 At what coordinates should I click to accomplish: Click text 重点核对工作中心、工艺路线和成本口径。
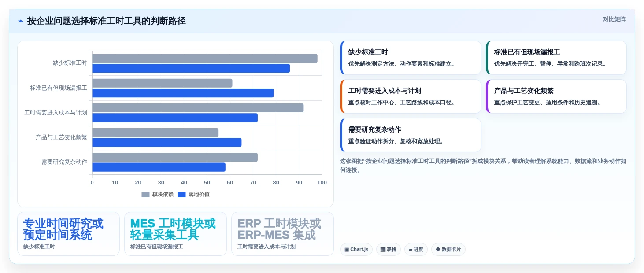pyautogui.click(x=403, y=103)
